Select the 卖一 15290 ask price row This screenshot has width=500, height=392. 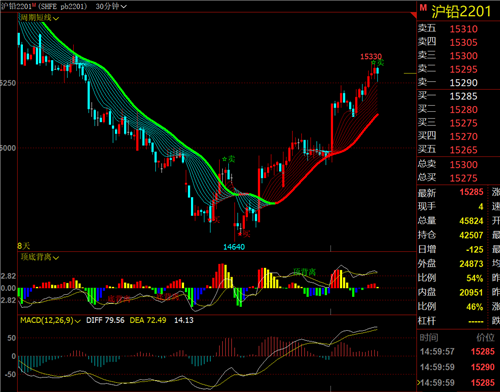pos(458,82)
